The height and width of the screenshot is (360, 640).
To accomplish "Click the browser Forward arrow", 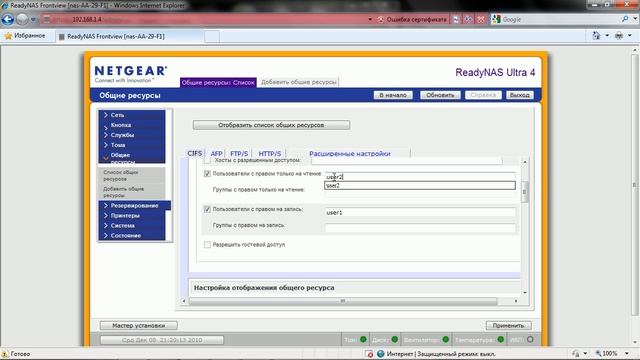I will 22,19.
